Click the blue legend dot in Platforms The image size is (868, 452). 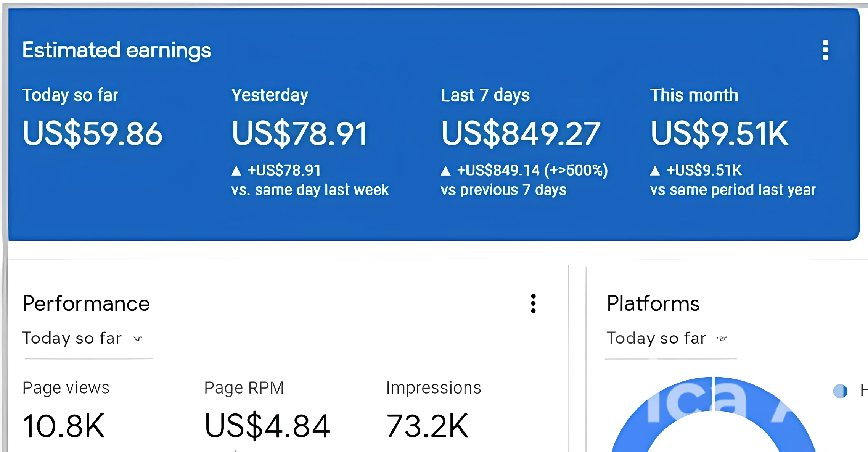(840, 391)
